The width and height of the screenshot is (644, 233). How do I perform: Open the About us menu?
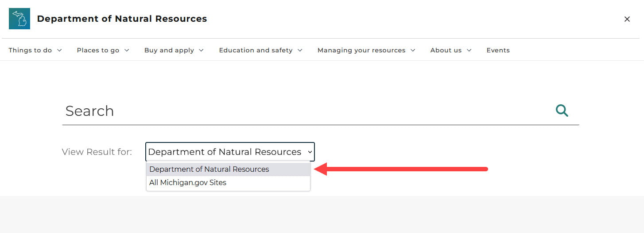coord(451,50)
